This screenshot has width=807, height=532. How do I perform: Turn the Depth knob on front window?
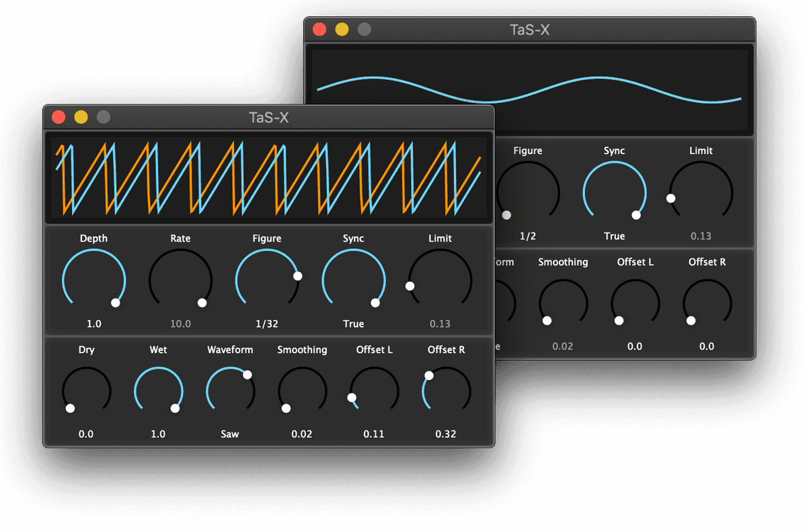tap(93, 278)
